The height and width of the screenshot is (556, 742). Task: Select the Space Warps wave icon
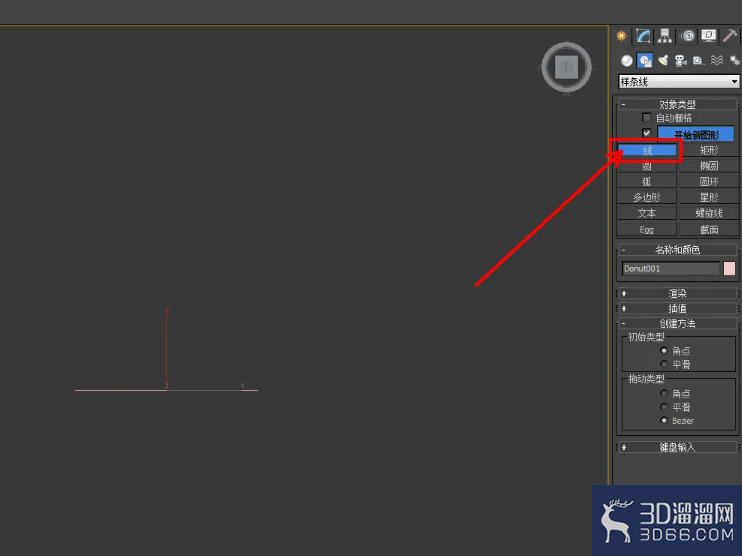point(717,61)
